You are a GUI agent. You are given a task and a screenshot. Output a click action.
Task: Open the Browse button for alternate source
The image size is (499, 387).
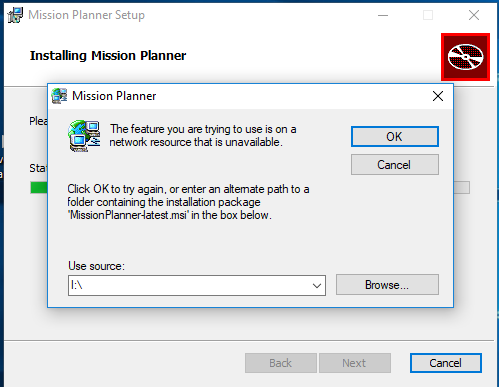387,285
